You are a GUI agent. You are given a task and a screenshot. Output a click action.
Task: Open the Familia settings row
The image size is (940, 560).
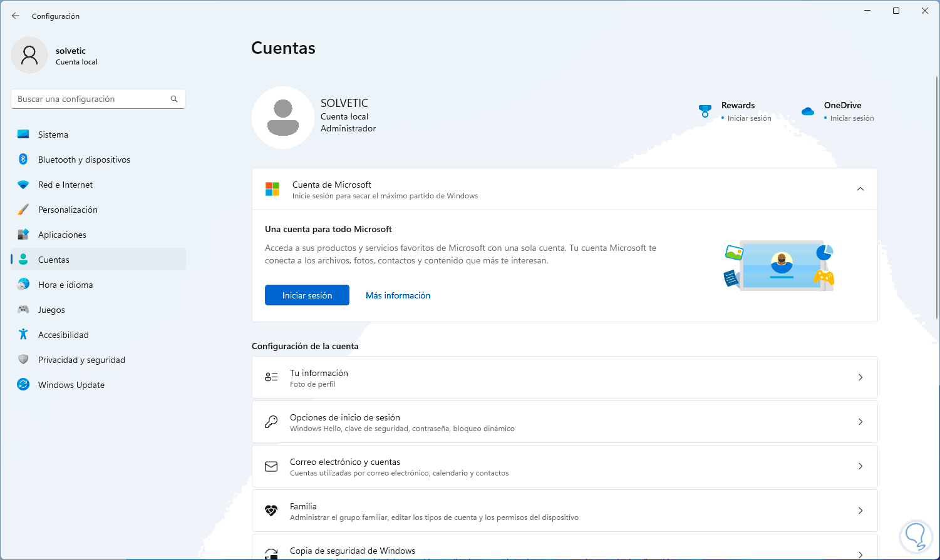tap(565, 511)
